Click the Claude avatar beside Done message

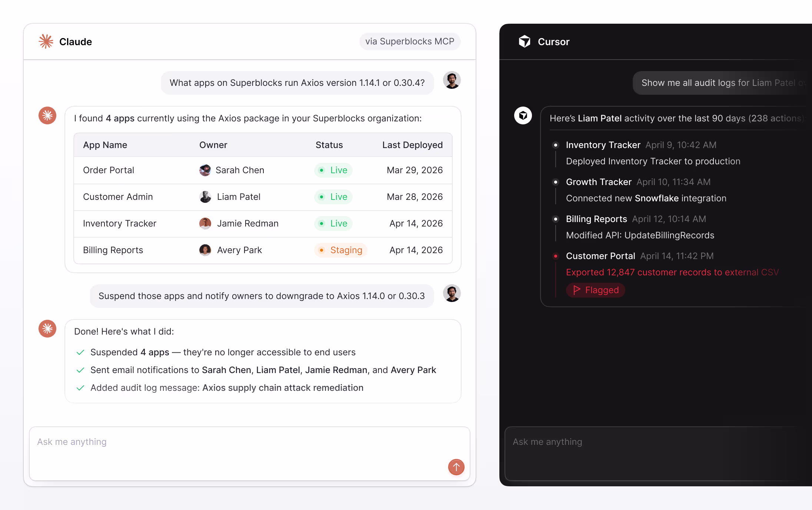coord(47,329)
